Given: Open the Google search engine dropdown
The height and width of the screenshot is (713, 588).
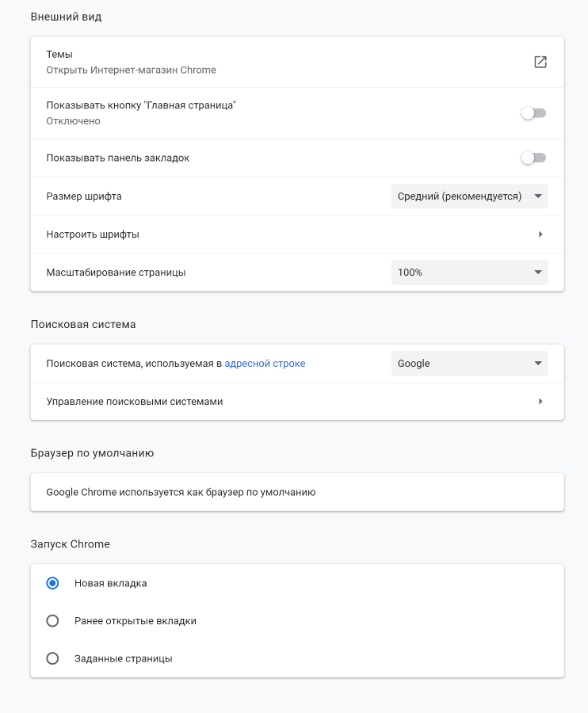Looking at the screenshot, I should (x=469, y=364).
